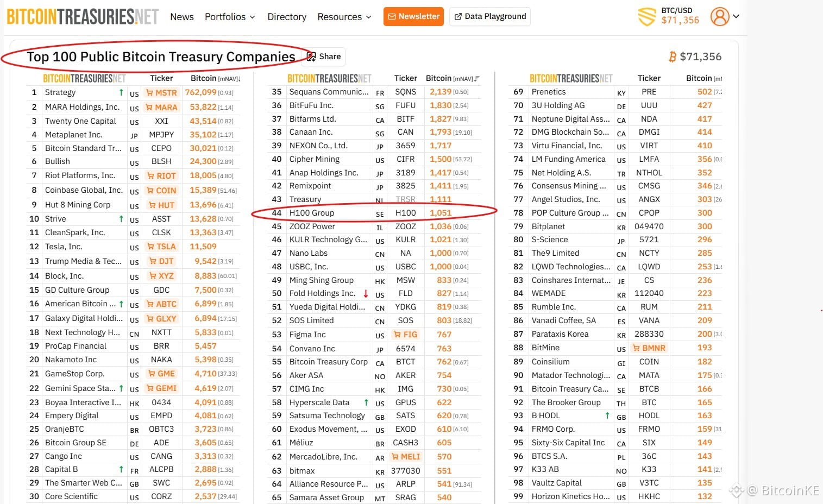Open the MercadoLibre, Inc. link

coord(323,457)
